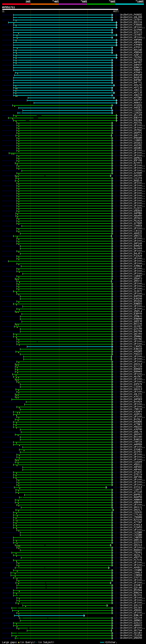Open UniRef100_Q8ITA4 entry
Screen dimensions: 146x644
(x=131, y=630)
